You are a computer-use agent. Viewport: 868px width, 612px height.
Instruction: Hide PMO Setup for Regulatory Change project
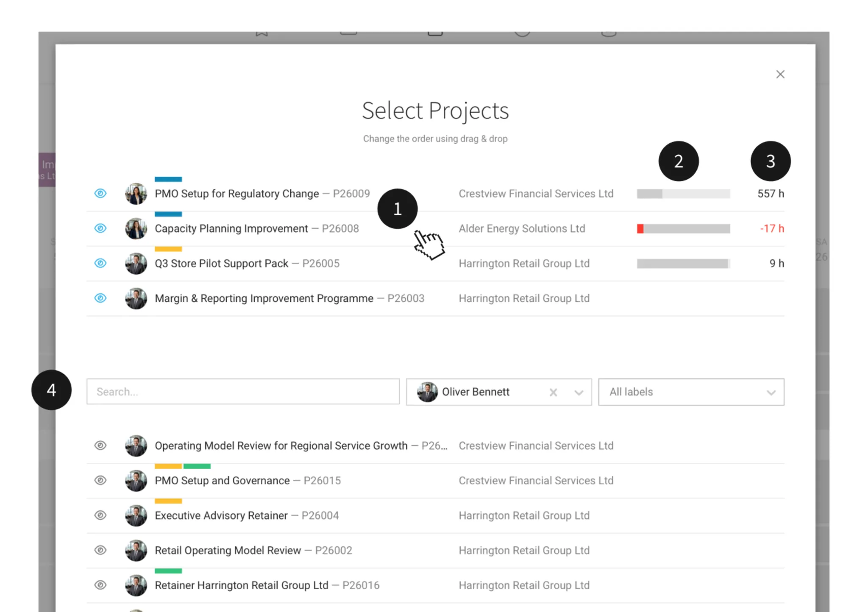(x=100, y=194)
